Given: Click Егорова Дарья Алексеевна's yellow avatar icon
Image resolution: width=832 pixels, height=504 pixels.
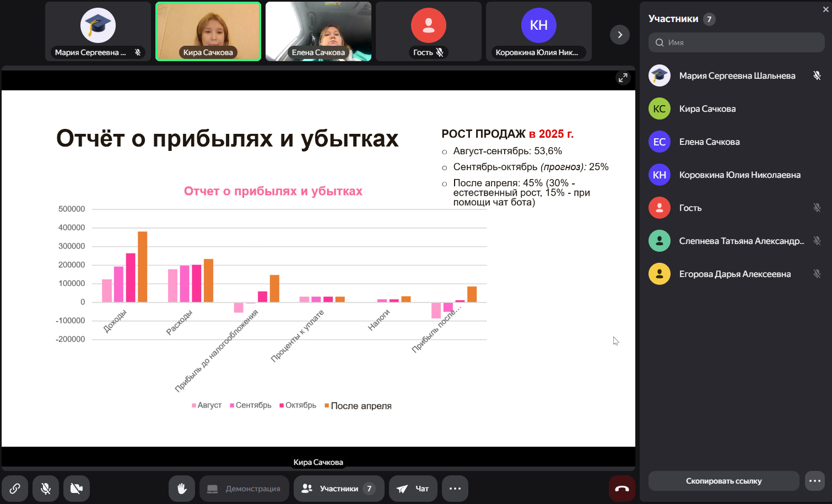Looking at the screenshot, I should coord(660,274).
